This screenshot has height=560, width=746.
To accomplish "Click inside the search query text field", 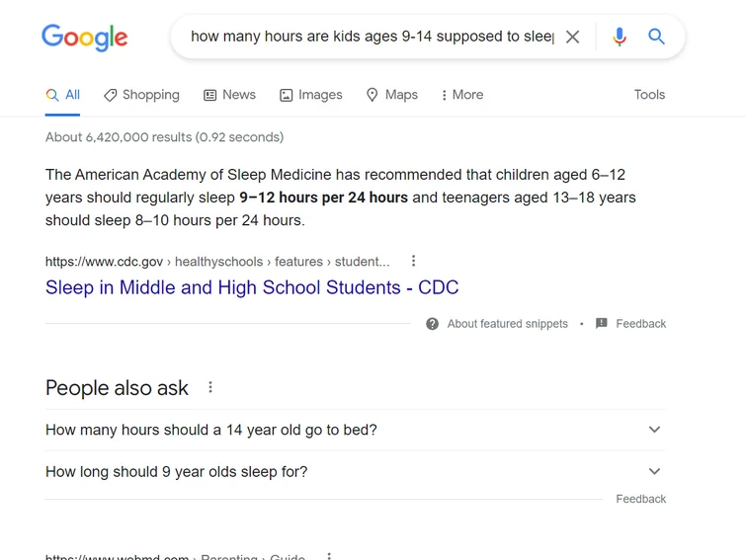I will click(x=372, y=38).
